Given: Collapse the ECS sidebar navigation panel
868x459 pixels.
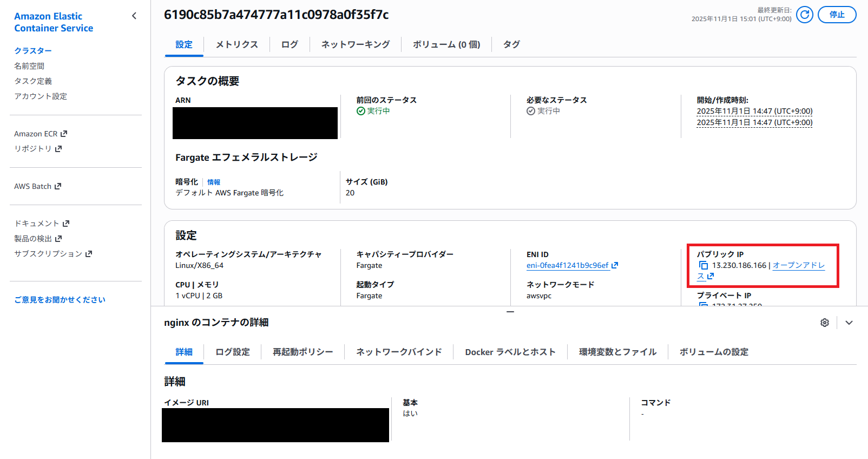Looking at the screenshot, I should pyautogui.click(x=134, y=16).
